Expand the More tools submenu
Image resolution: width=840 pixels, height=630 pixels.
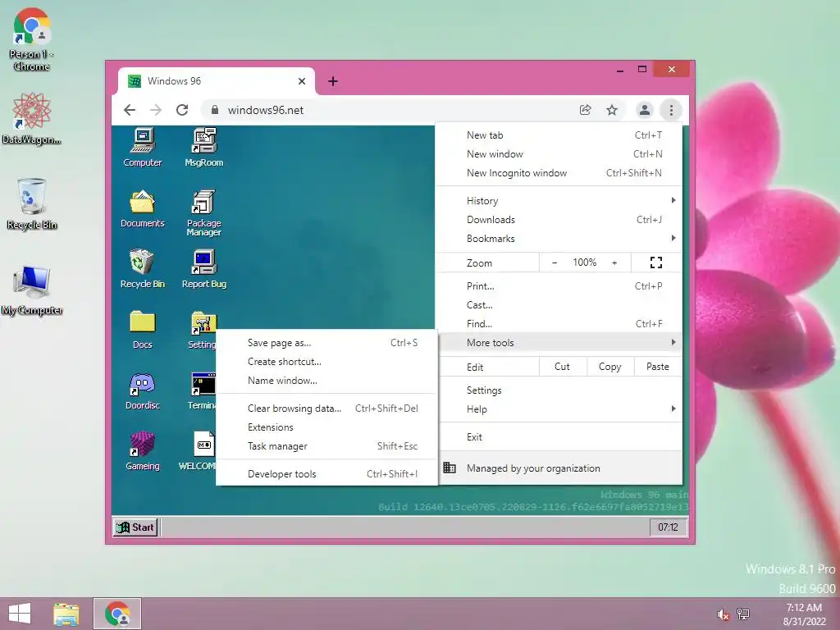point(559,342)
